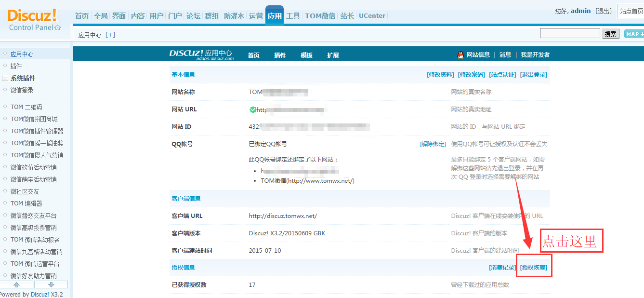
Task: Switch to the 工具 top menu tab
Action: (x=293, y=16)
